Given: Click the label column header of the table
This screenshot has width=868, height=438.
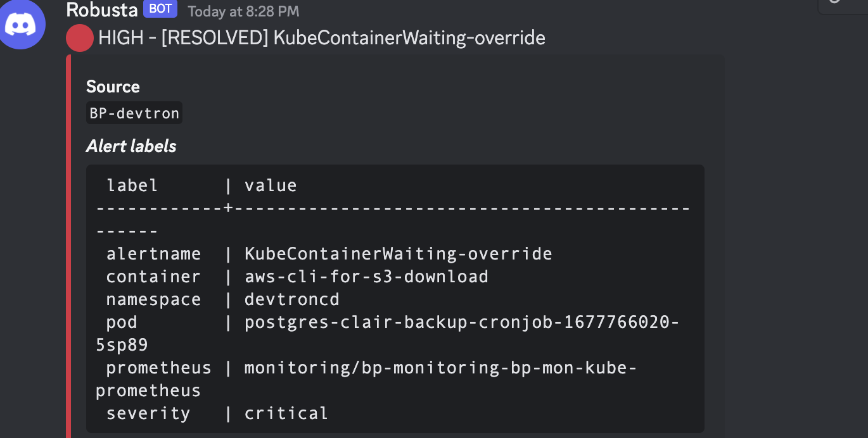Looking at the screenshot, I should pyautogui.click(x=132, y=185).
